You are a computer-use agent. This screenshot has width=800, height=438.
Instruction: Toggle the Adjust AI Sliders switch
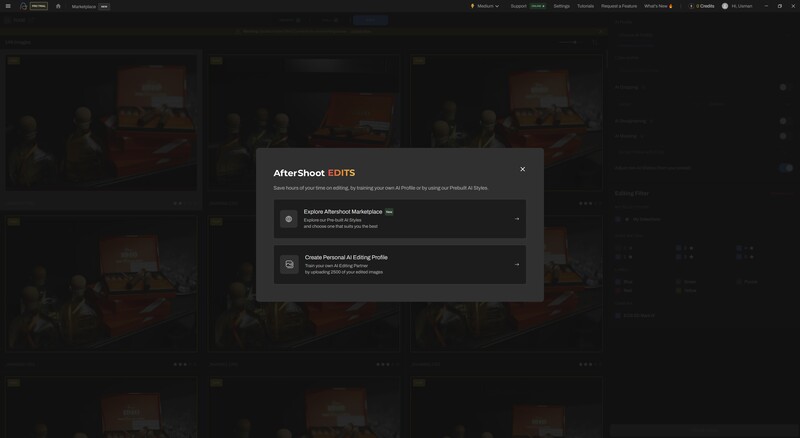coord(786,167)
